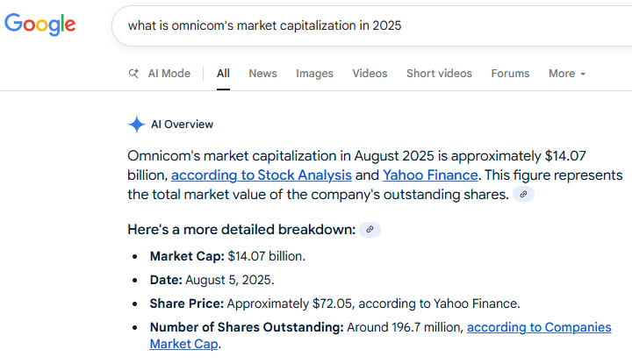Open the News tab

(262, 74)
